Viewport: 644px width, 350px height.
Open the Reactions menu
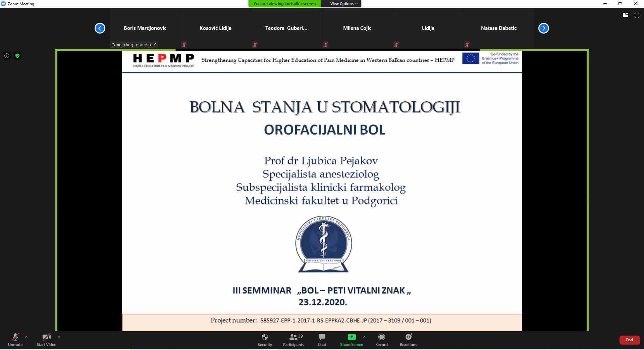pos(408,340)
